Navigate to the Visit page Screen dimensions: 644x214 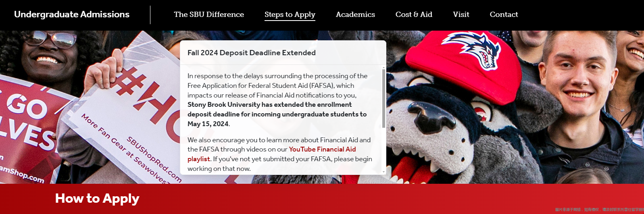(461, 15)
